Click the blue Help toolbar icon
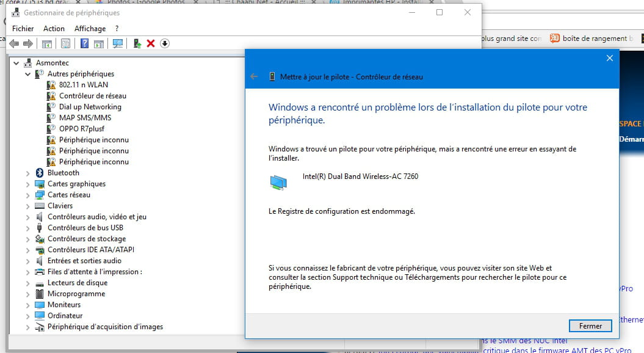This screenshot has width=644, height=353. (84, 43)
